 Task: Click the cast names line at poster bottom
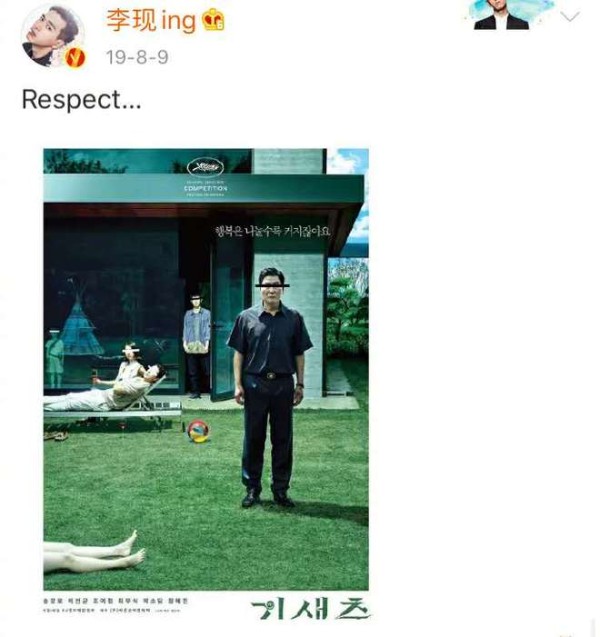pyautogui.click(x=116, y=601)
